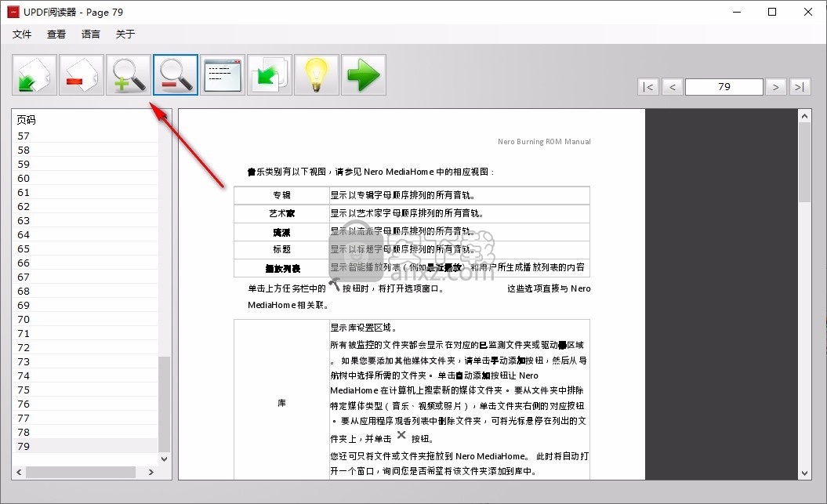Viewport: 827px width, 504px height.
Task: Select page 71 in the page list
Action: tap(85, 334)
